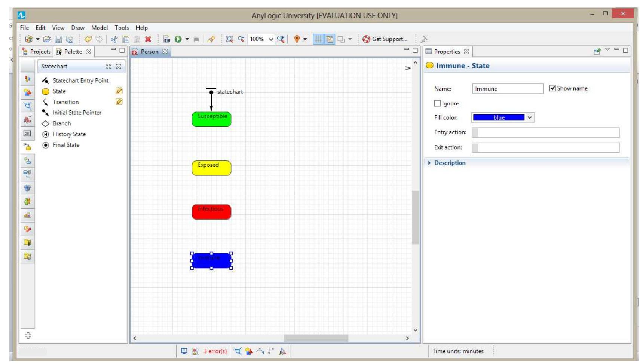Click the Entry action input field
The image size is (643, 364).
[x=545, y=132]
